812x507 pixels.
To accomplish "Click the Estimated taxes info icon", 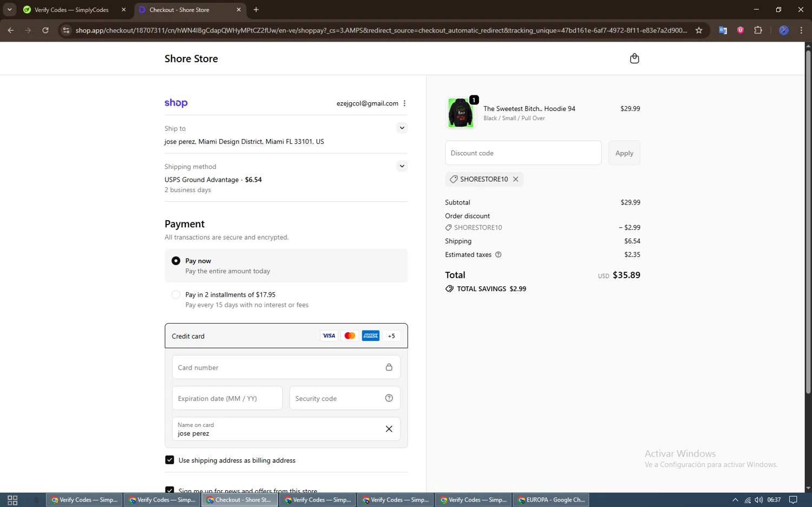I will point(498,255).
